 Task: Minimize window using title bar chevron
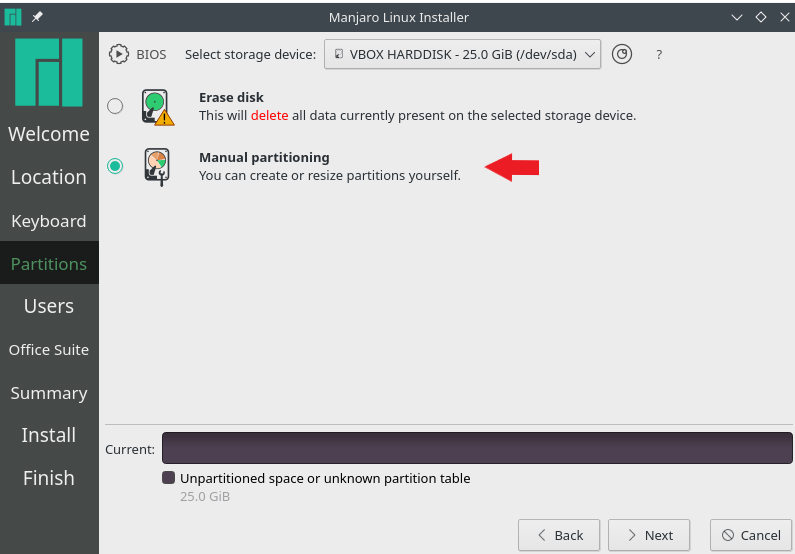(x=737, y=17)
